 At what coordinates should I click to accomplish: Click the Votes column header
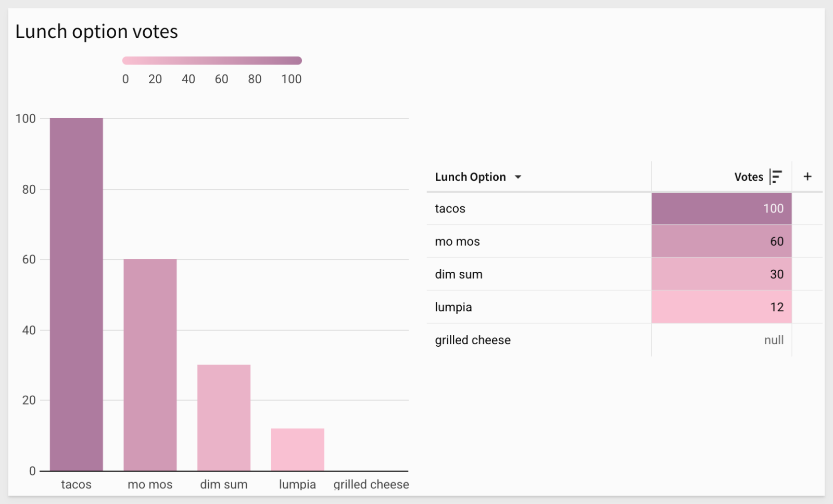748,177
